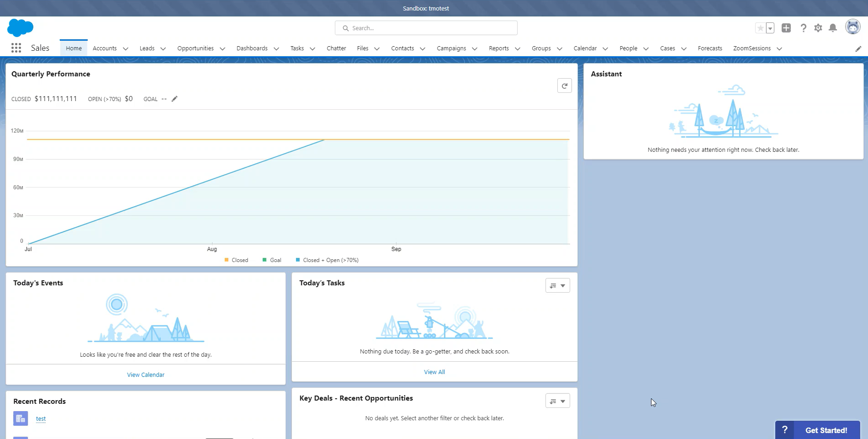
Task: Click in the global Search field
Action: [x=426, y=28]
